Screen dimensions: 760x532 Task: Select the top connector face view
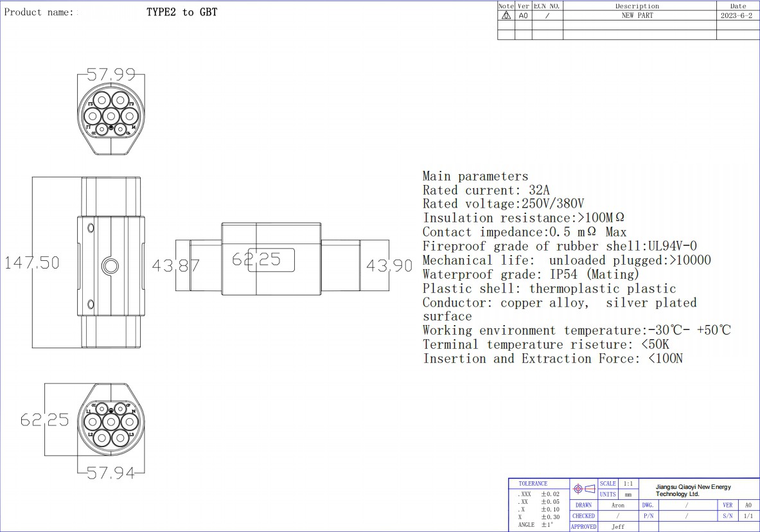[111, 119]
